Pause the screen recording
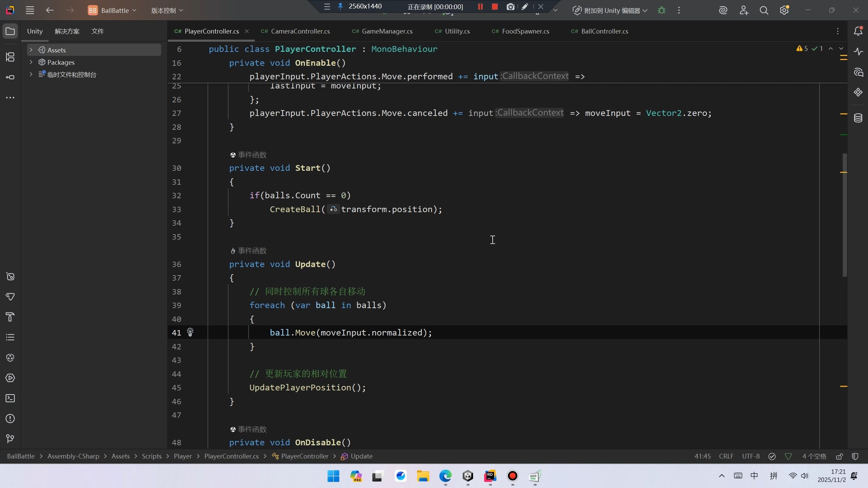868x488 pixels. click(x=480, y=7)
